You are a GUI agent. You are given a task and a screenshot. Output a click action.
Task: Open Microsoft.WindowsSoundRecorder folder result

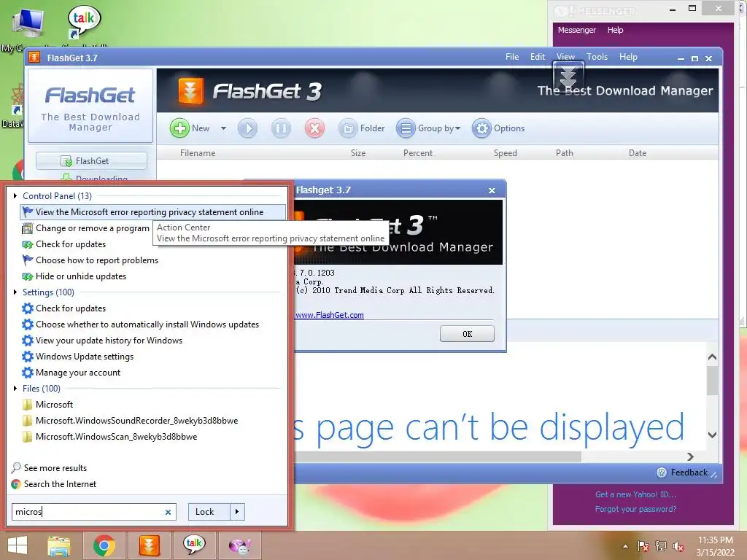click(x=130, y=421)
